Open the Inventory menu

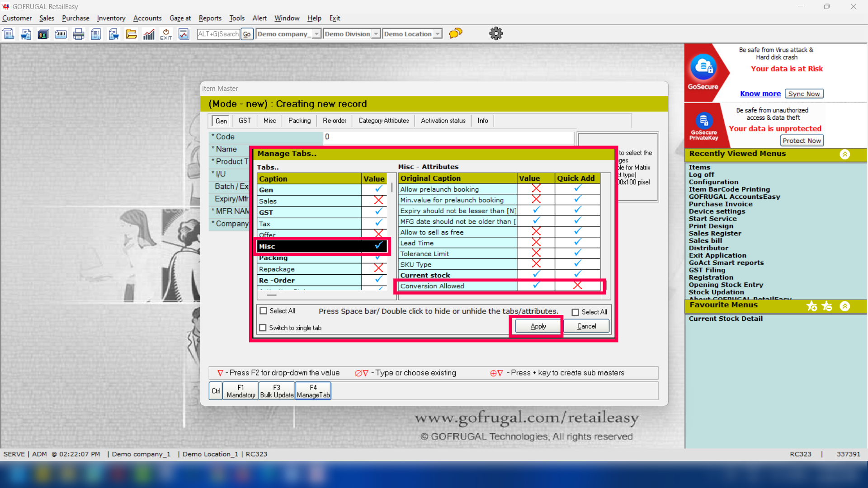111,18
